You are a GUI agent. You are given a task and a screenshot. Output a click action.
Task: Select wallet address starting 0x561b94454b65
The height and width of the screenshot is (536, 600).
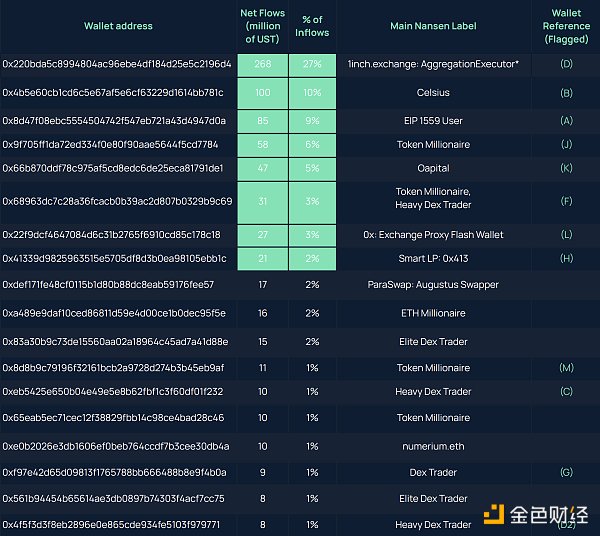point(113,499)
